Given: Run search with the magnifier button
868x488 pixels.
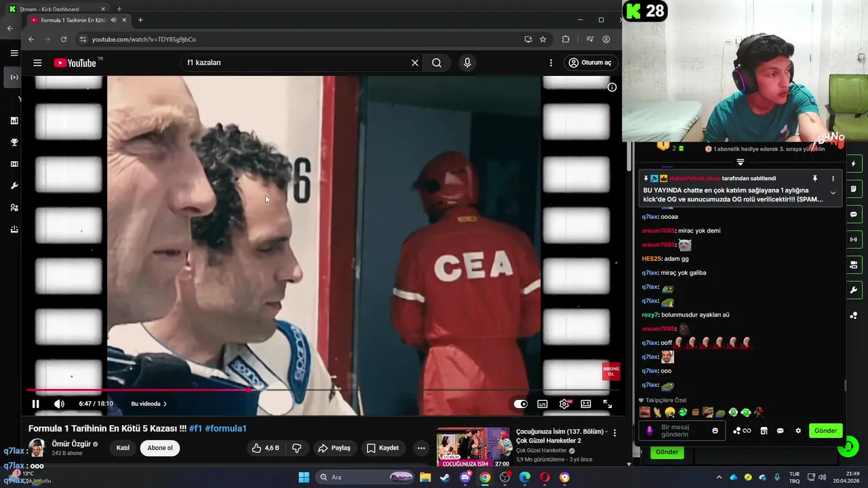Looking at the screenshot, I should tap(437, 63).
